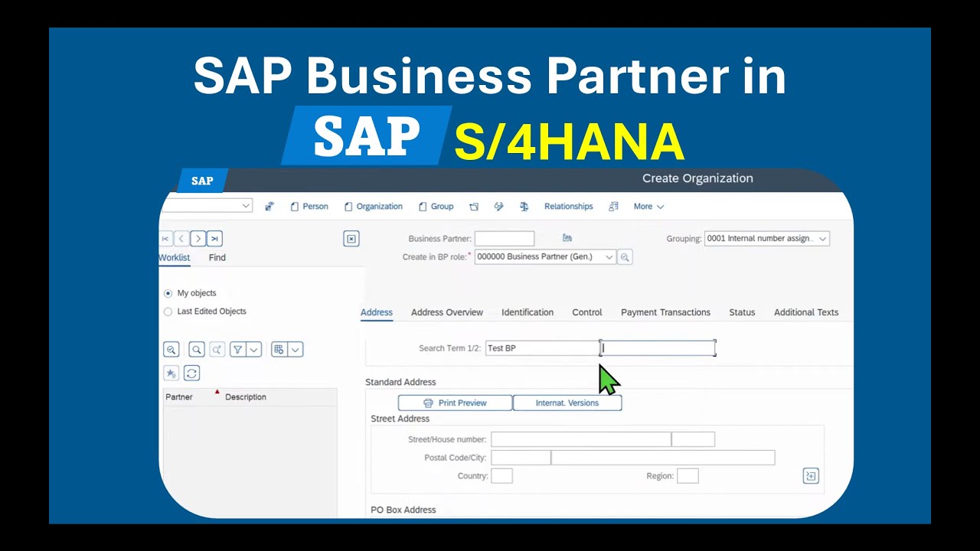Open the Payment Transactions tab
The width and height of the screenshot is (980, 551).
click(665, 312)
